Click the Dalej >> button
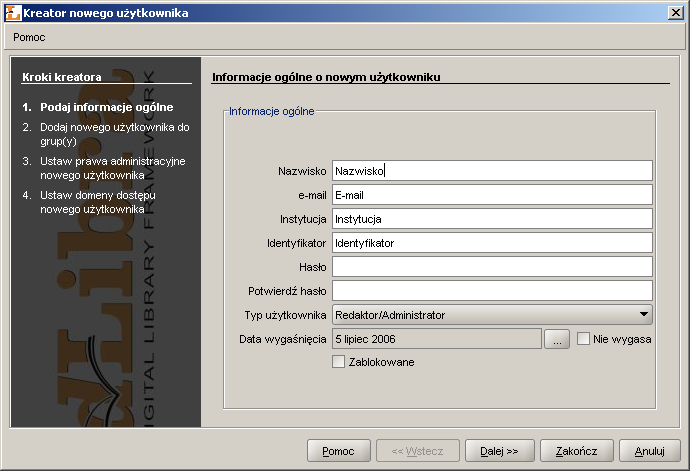This screenshot has height=471, width=690. pyautogui.click(x=499, y=451)
